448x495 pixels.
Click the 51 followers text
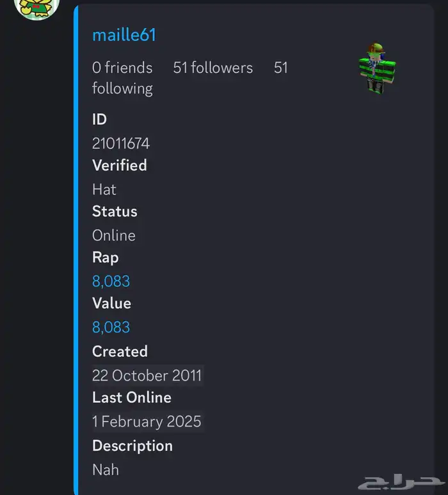(x=213, y=68)
